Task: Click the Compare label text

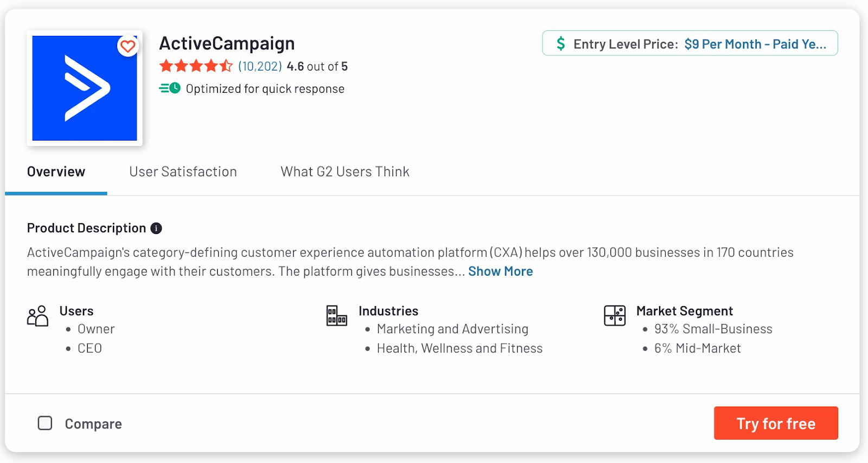Action: 93,424
